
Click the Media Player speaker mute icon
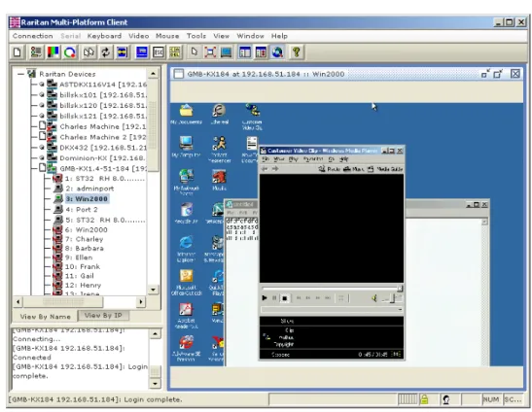[374, 298]
